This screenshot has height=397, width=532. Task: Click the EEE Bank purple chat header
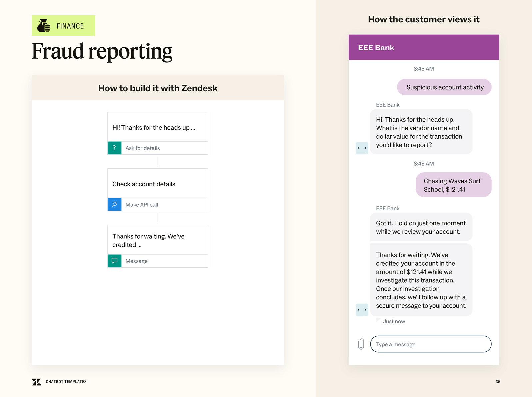click(424, 47)
